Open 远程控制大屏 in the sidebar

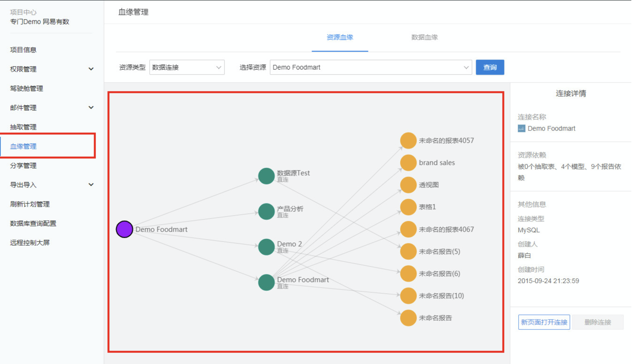(30, 243)
